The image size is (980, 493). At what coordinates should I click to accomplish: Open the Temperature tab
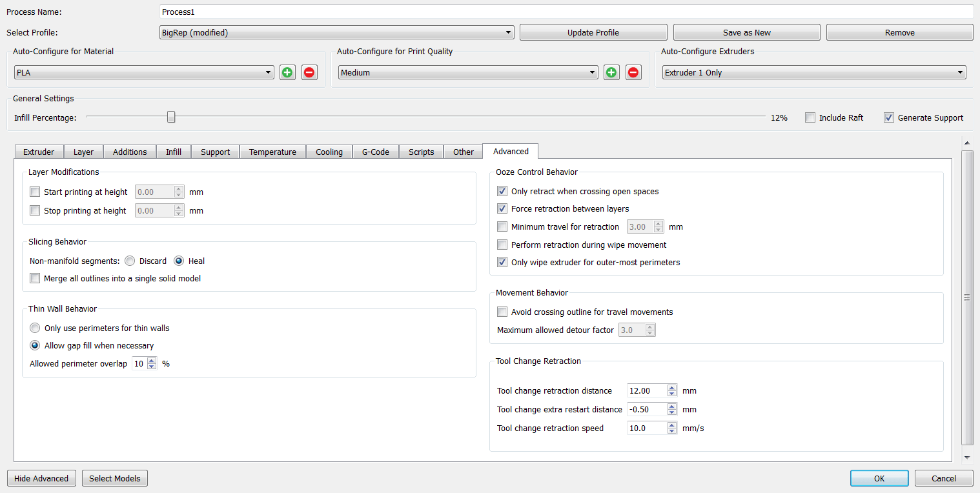[x=272, y=152]
